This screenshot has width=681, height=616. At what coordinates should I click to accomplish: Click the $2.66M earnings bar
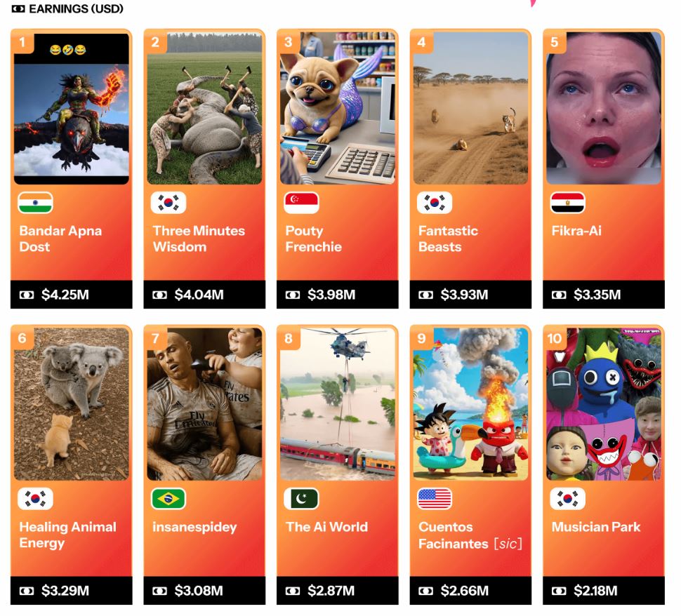point(470,591)
